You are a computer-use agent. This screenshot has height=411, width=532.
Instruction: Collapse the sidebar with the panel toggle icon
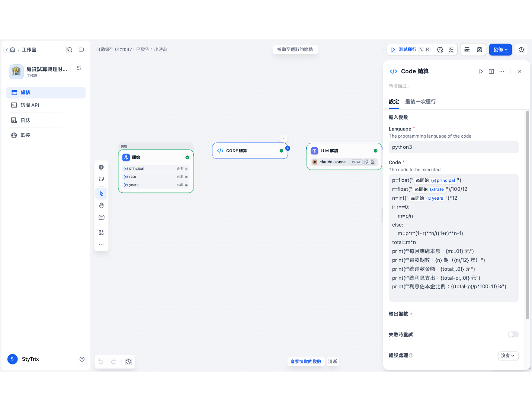[x=81, y=49]
